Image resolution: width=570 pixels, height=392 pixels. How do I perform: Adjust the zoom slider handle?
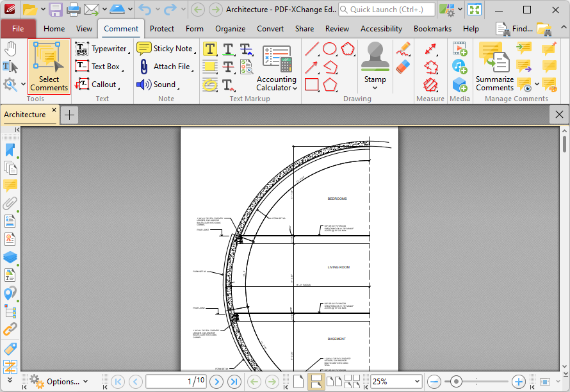(456, 382)
